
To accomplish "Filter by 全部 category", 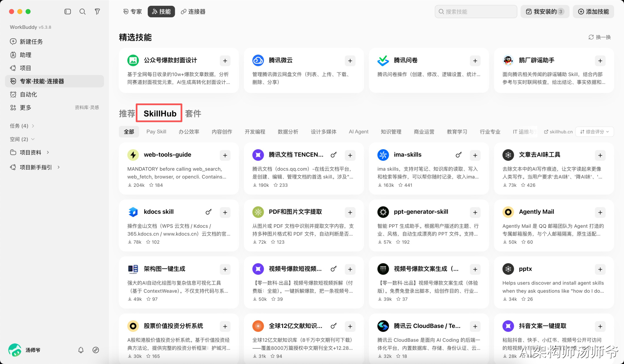I will [x=129, y=132].
